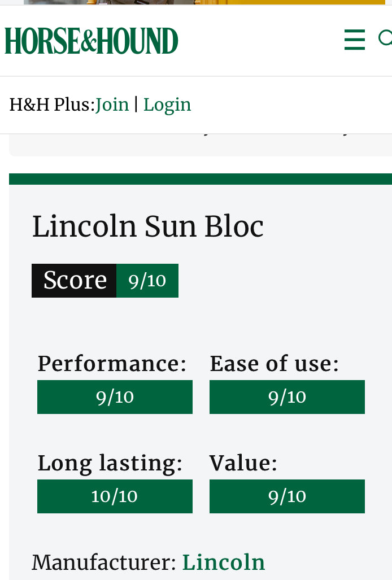Select the Lincoln Sun Bloc title
Viewport: 392px width, 580px height.
(x=147, y=227)
